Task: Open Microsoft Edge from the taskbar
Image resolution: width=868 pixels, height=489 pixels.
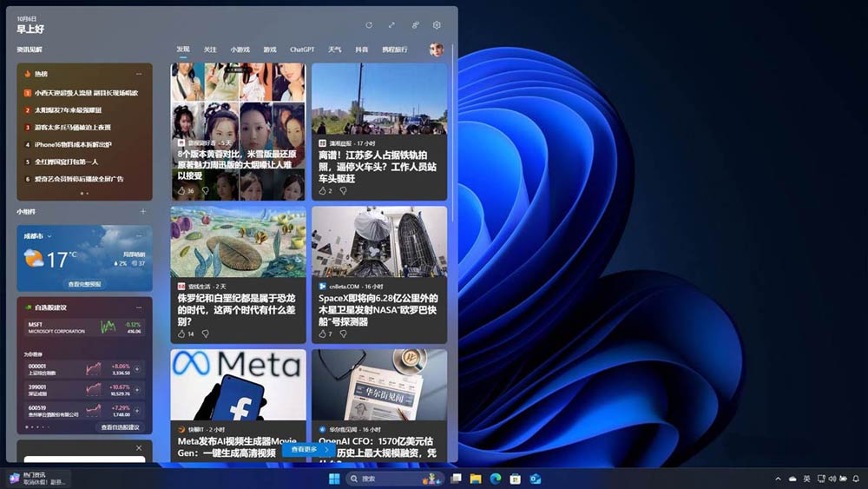Action: (x=496, y=479)
